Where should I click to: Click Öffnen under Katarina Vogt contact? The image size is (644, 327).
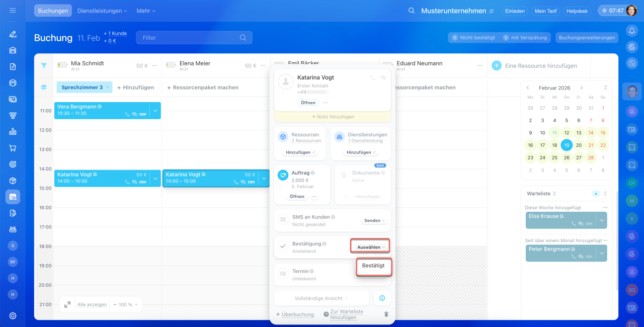tap(308, 103)
